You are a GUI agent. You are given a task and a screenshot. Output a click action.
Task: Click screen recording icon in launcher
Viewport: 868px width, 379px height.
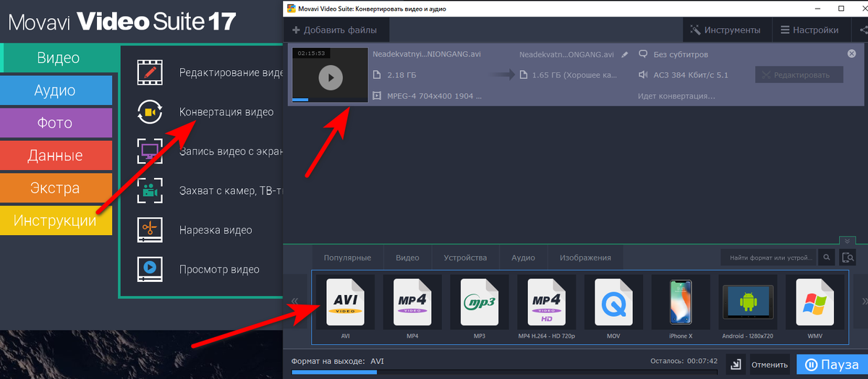[150, 152]
